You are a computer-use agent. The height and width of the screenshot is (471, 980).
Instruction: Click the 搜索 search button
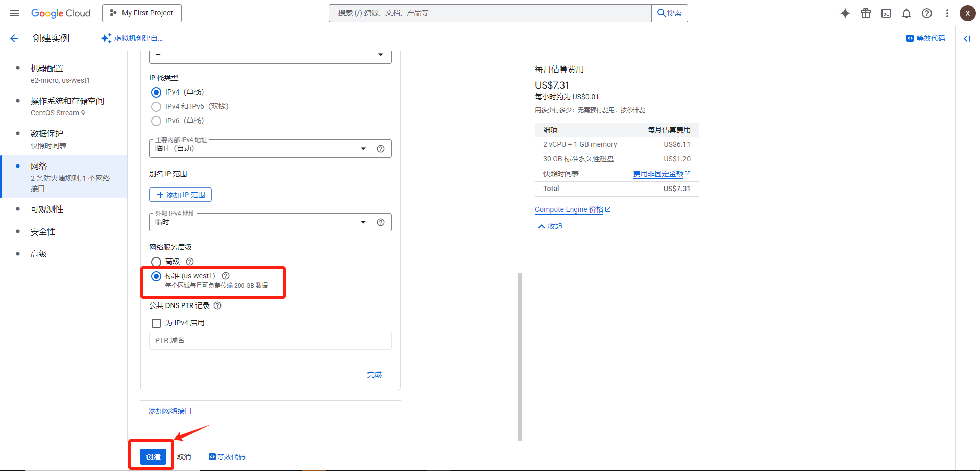click(x=670, y=13)
